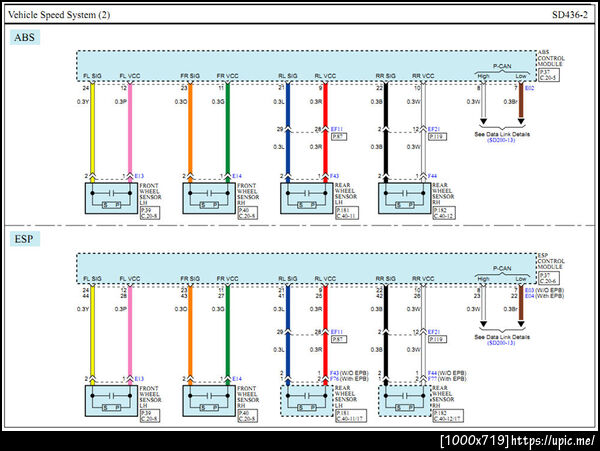Click the P-CAN label in ABS control module

coord(502,66)
